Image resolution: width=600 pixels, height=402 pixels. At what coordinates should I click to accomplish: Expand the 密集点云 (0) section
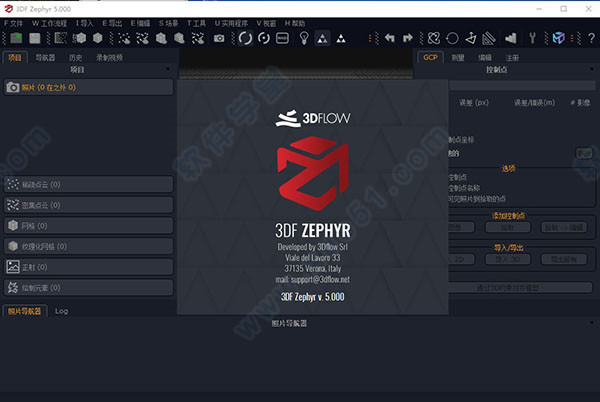(88, 205)
